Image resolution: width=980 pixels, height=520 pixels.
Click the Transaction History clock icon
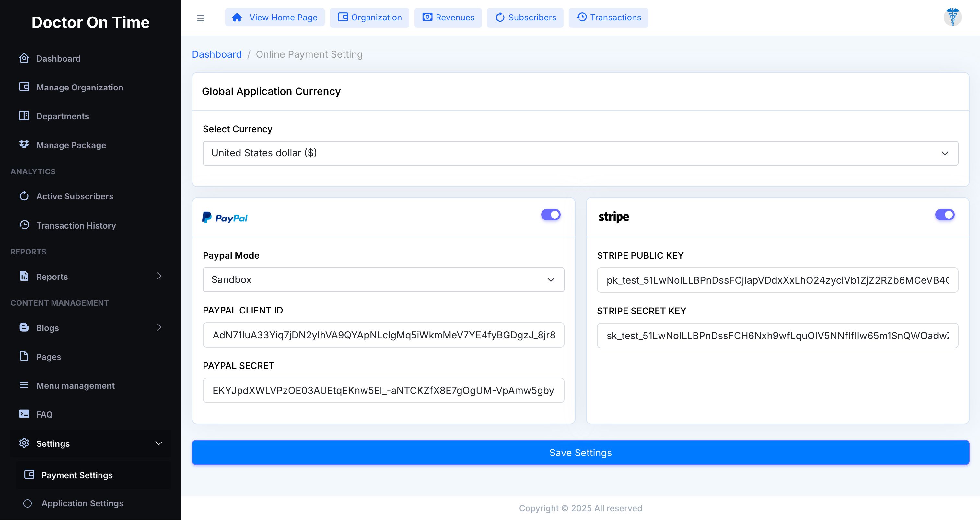(x=24, y=225)
